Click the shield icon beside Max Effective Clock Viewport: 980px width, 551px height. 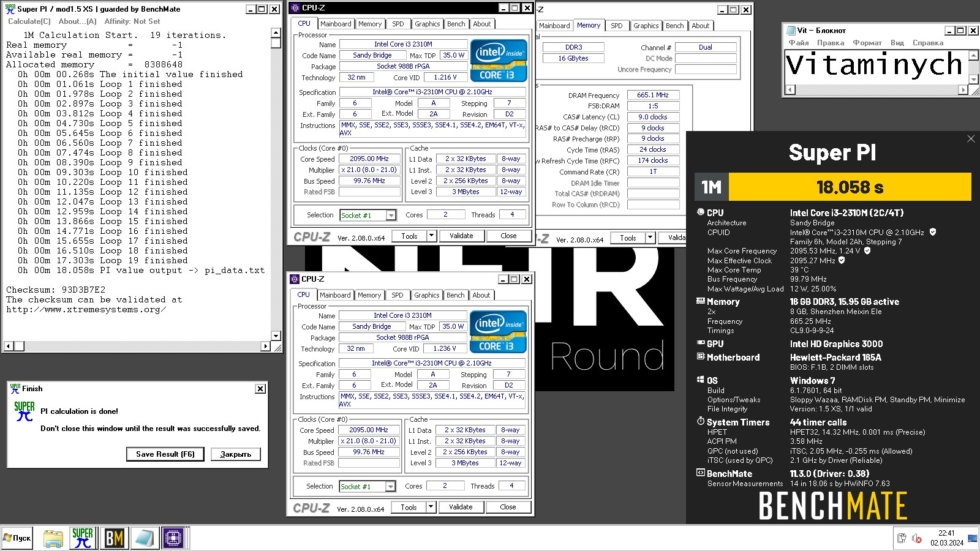[842, 260]
